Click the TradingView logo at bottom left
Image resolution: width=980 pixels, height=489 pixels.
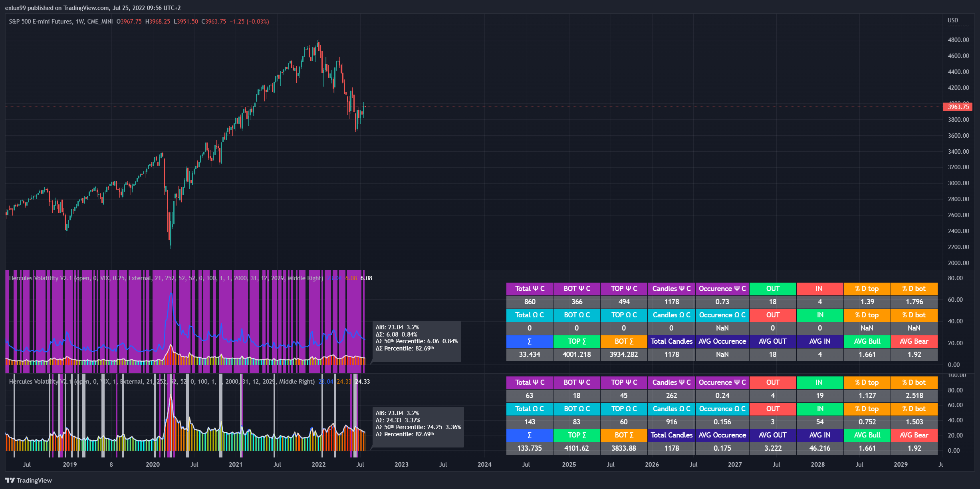pos(28,480)
